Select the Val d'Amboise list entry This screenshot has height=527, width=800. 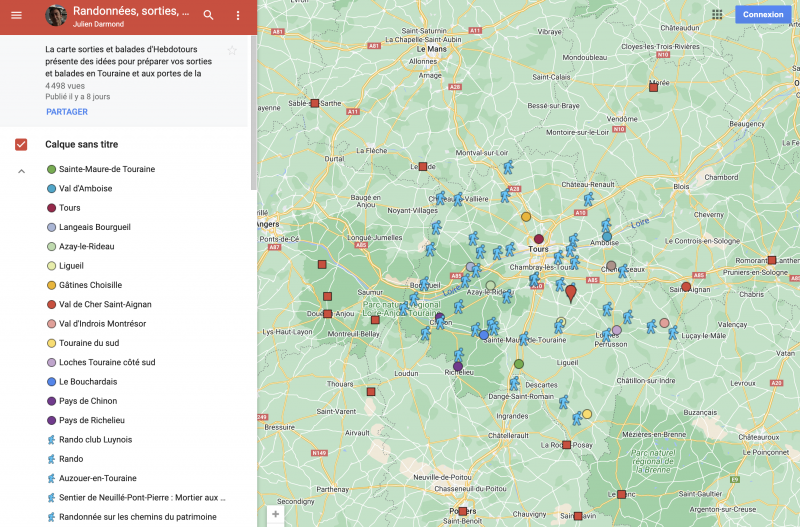85,189
